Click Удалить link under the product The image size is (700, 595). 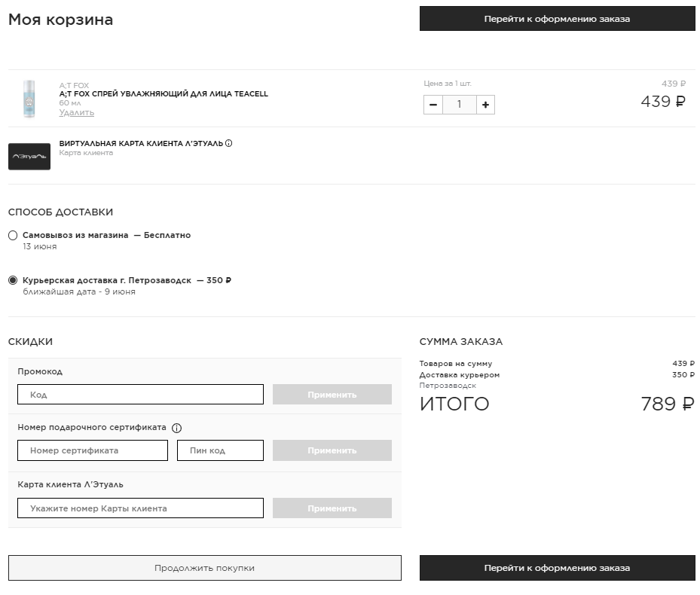click(77, 113)
